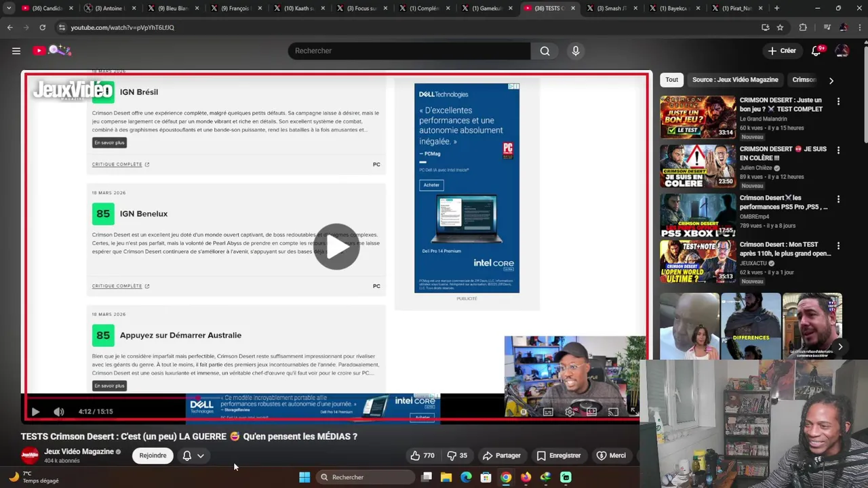Open the tab search dropdown arrow
Screen dimensions: 868x488
point(9,8)
